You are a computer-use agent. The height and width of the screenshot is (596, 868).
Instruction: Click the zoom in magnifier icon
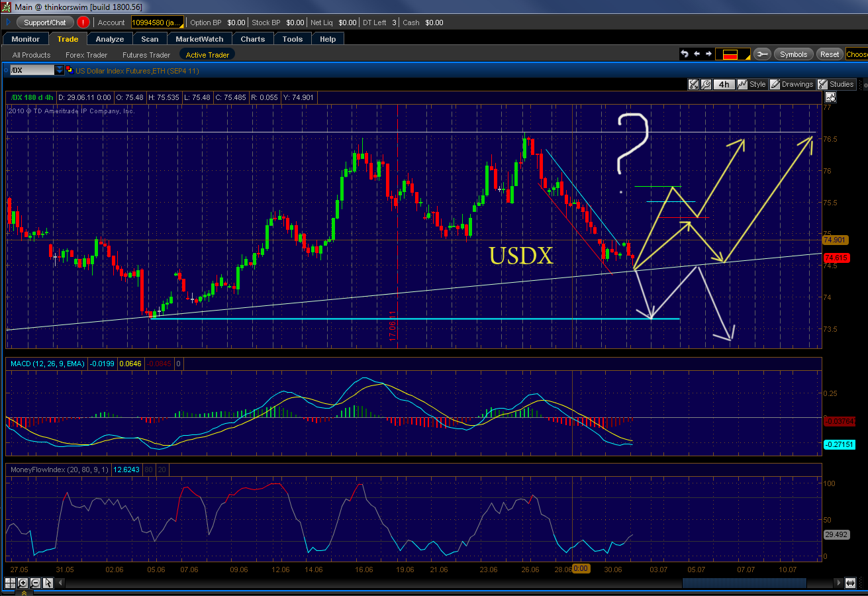pyautogui.click(x=23, y=583)
